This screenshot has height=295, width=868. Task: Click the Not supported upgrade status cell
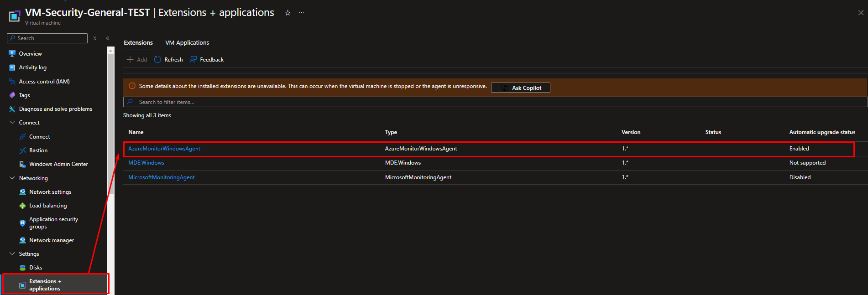click(807, 163)
